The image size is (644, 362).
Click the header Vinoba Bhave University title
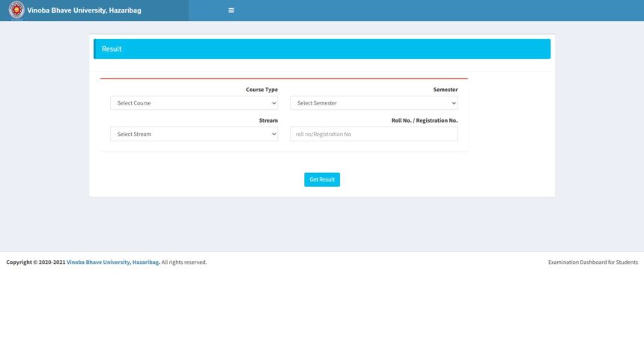coord(84,10)
